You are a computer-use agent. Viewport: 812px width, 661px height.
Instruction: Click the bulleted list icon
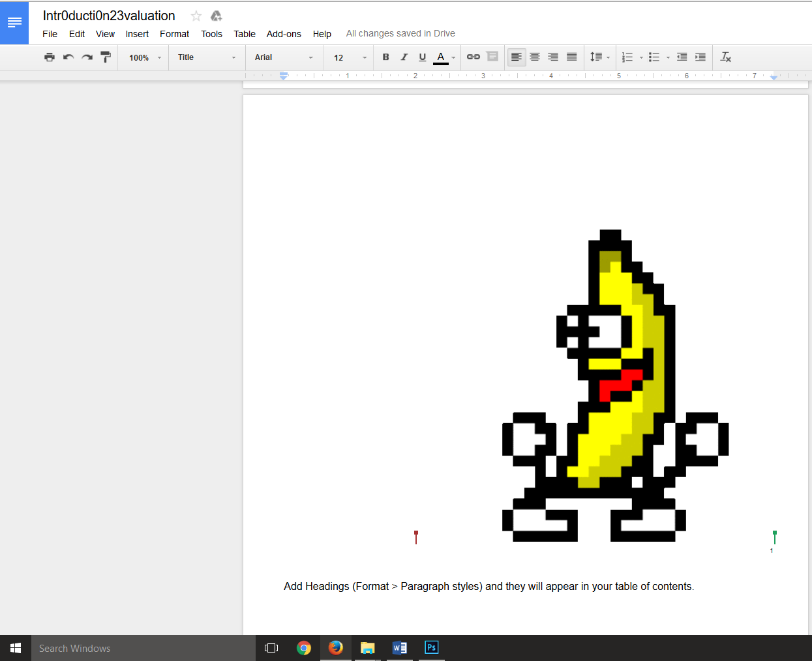pos(654,57)
